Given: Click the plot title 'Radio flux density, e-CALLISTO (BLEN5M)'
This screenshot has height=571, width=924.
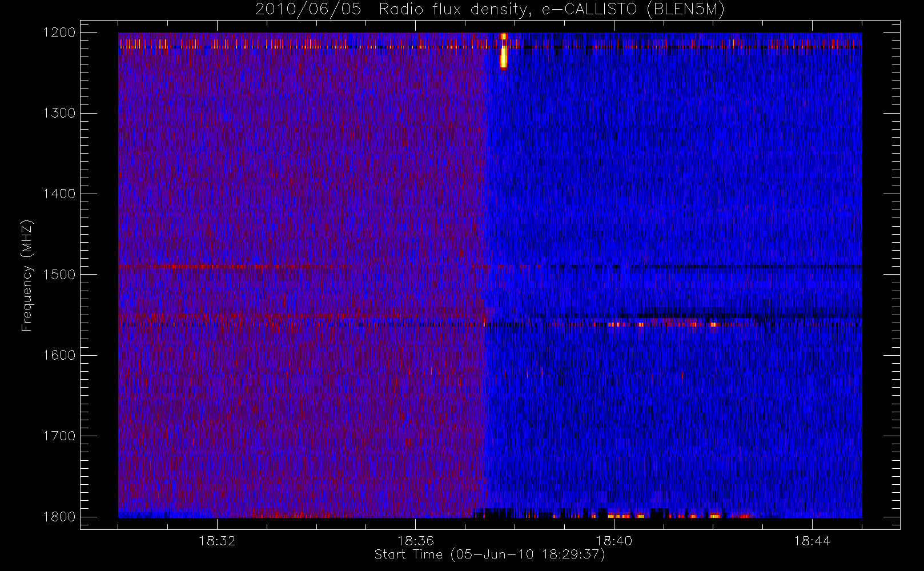Looking at the screenshot, I should 552,10.
